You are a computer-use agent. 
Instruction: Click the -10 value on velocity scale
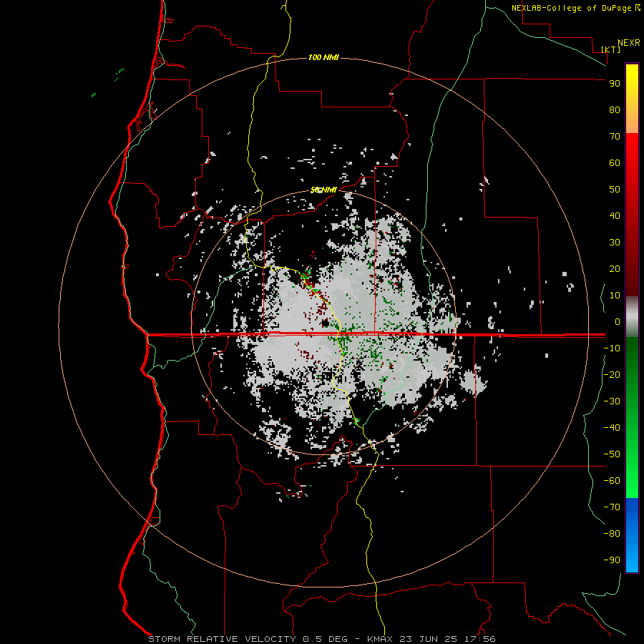612,348
